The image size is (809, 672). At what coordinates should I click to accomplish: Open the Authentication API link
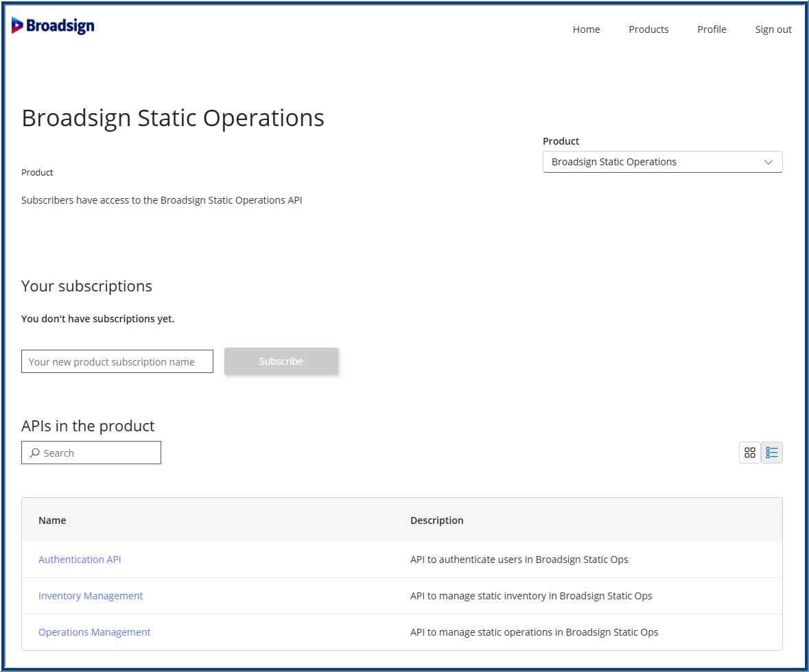tap(80, 560)
